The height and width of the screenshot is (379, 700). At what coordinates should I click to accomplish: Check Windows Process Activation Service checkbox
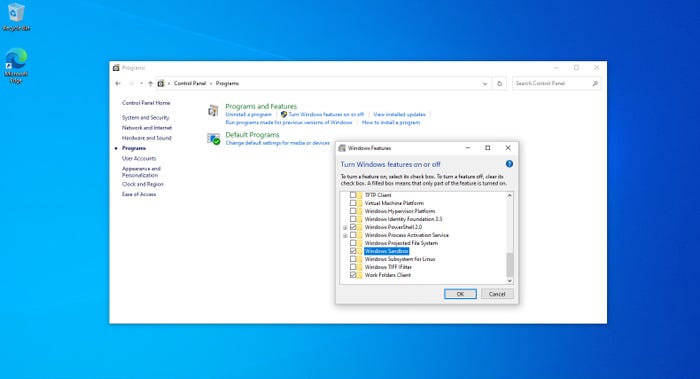[353, 235]
